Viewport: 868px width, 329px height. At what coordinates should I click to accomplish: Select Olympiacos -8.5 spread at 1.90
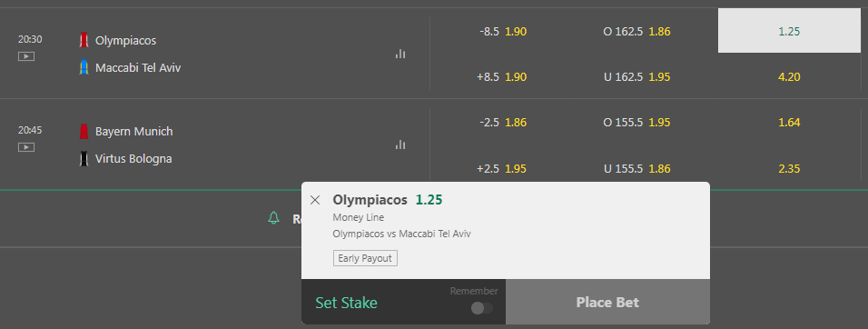click(x=503, y=32)
